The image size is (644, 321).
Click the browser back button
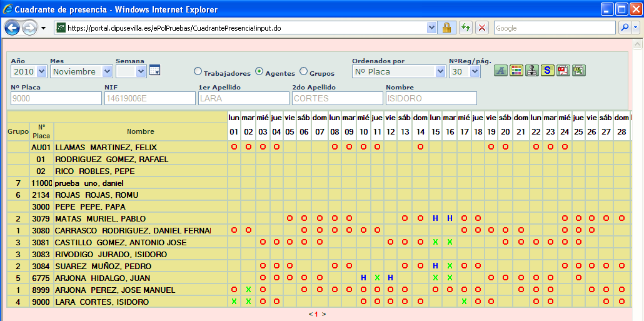(13, 28)
